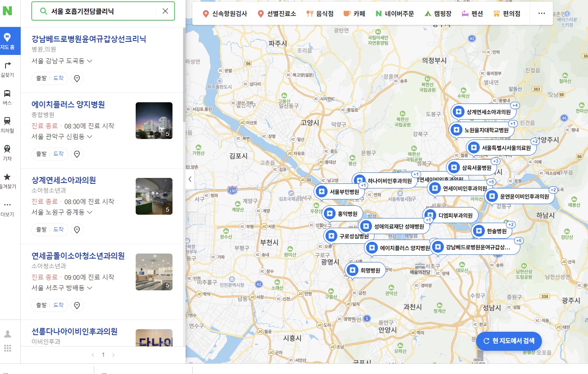Open the apps grid icon in sidebar
This screenshot has width=588, height=374.
click(x=8, y=348)
